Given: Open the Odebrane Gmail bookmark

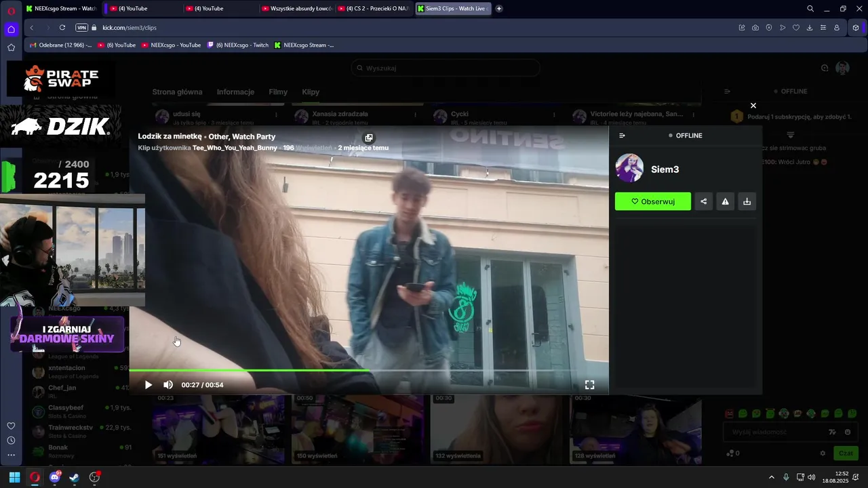Looking at the screenshot, I should [60, 45].
